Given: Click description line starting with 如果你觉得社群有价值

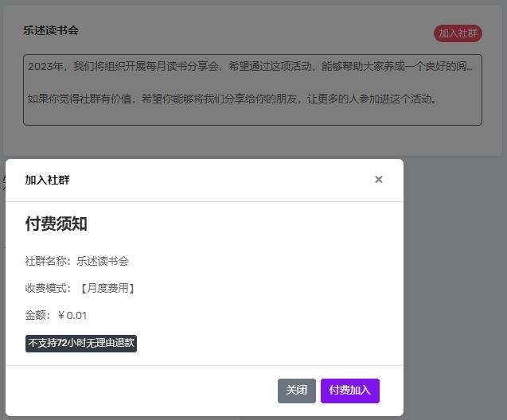Looking at the screenshot, I should point(232,99).
